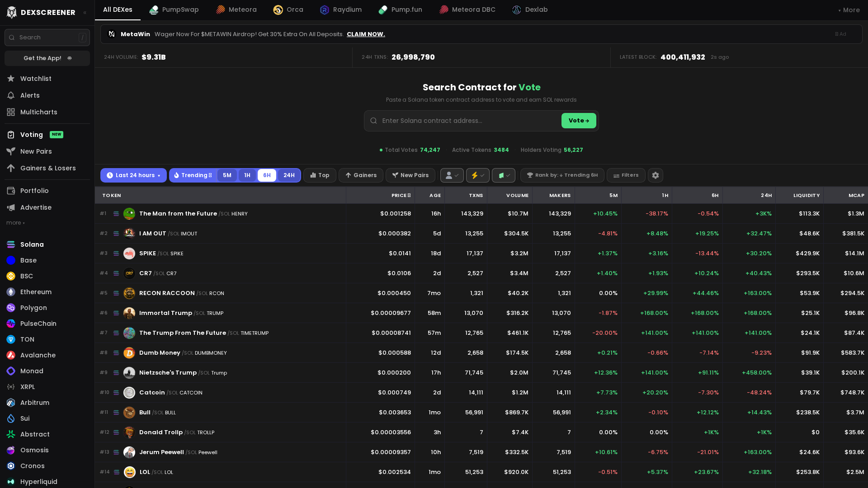Screen dimensions: 868x488
Task: Open Multicharts grid icon
Action: tap(11, 112)
